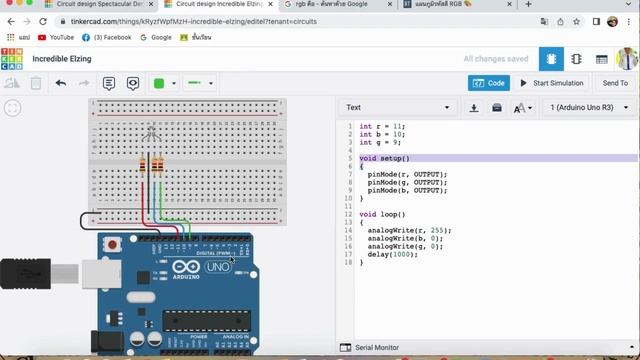This screenshot has height=360, width=640.
Task: Open the YouTube bookmark
Action: pos(56,38)
